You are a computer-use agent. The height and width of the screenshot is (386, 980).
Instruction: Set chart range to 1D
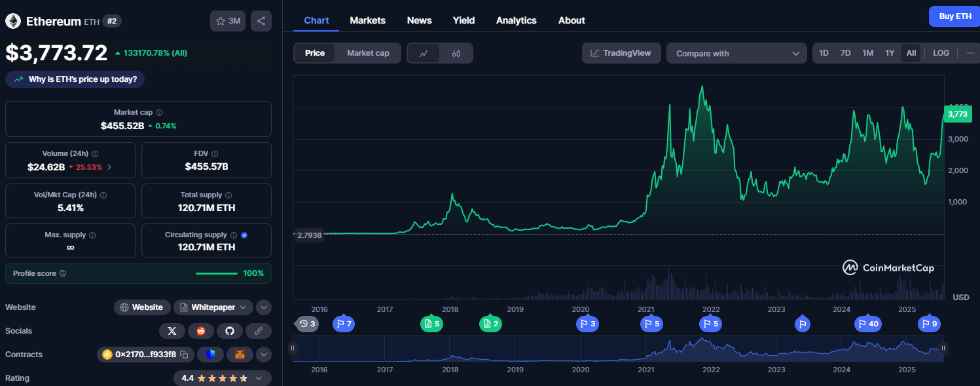[x=824, y=53]
